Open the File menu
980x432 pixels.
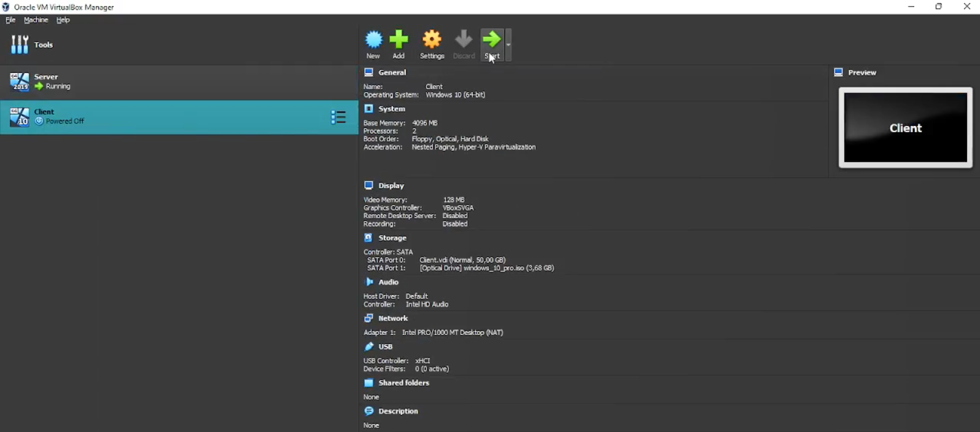10,20
